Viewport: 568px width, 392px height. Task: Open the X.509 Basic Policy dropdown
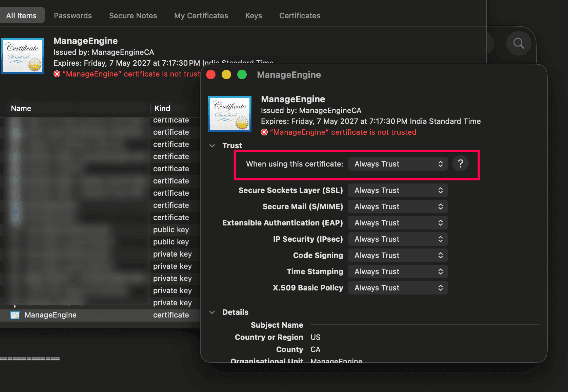(398, 288)
